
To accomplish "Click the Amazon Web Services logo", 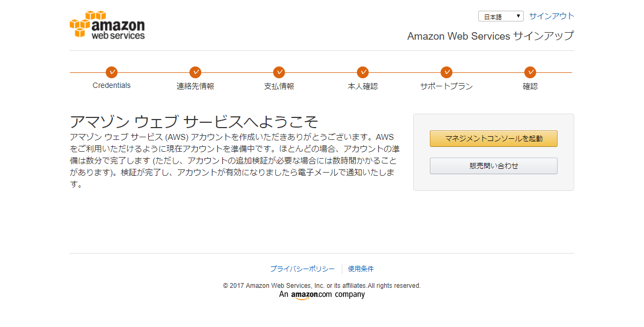I will point(107,25).
